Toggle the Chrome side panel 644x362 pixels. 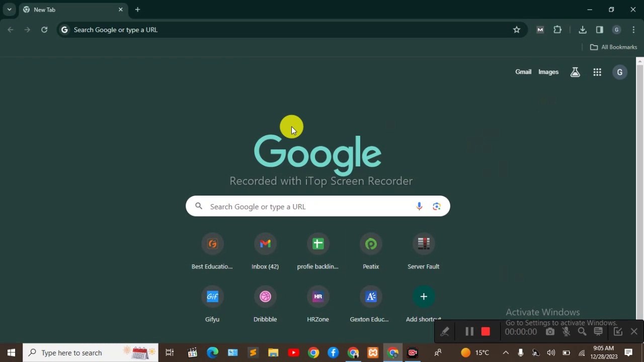[x=600, y=30]
